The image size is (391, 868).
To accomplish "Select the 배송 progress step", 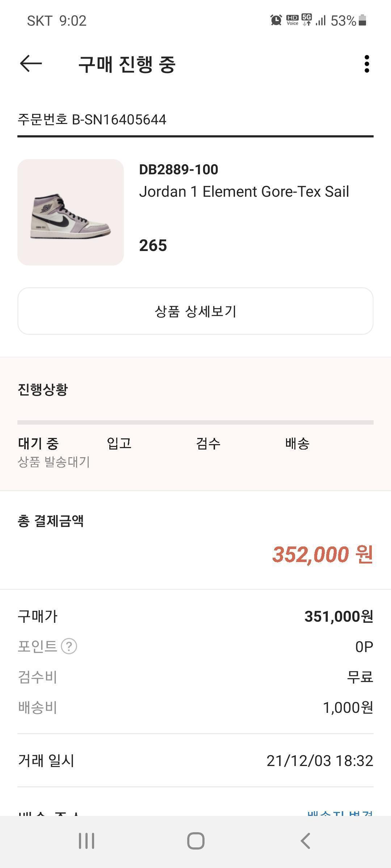I will coord(297,443).
